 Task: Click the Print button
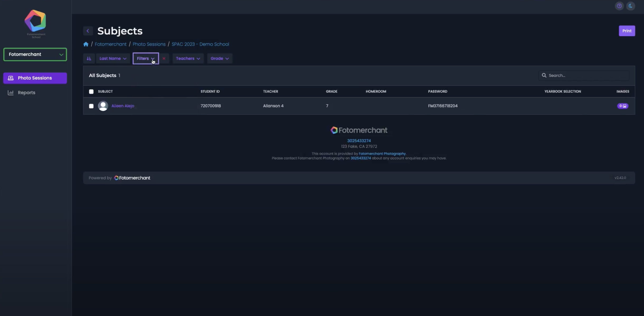click(627, 31)
